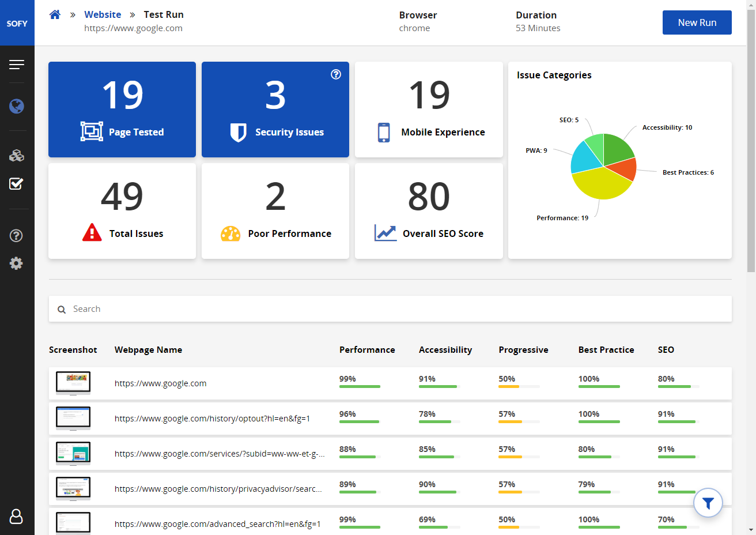
Task: Select the yellow Performance pie slice
Action: tap(600, 183)
